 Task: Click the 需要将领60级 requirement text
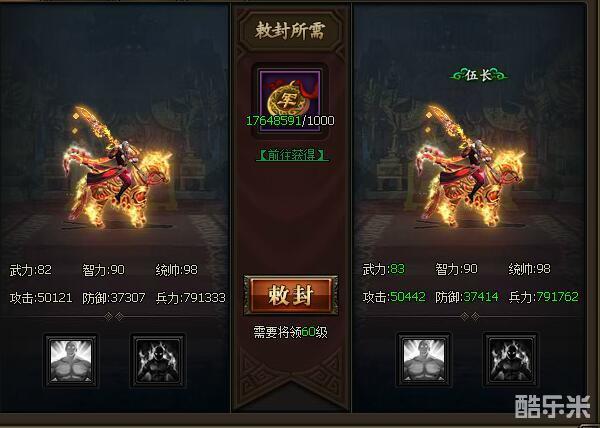pos(290,332)
